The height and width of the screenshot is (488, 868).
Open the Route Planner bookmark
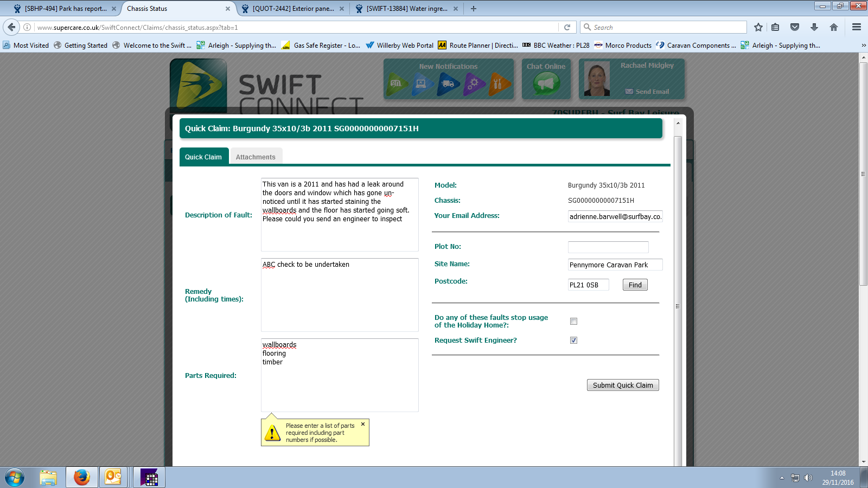[x=478, y=46]
